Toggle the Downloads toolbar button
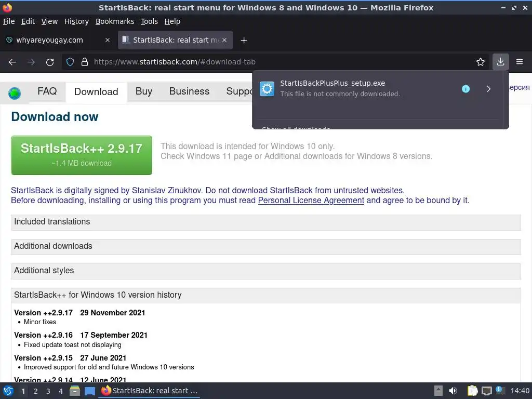532x399 pixels. [500, 62]
